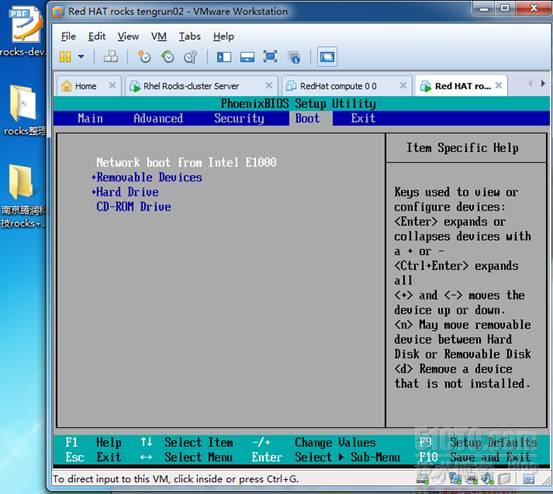The width and height of the screenshot is (553, 494).
Task: Open the File menu
Action: (68, 36)
